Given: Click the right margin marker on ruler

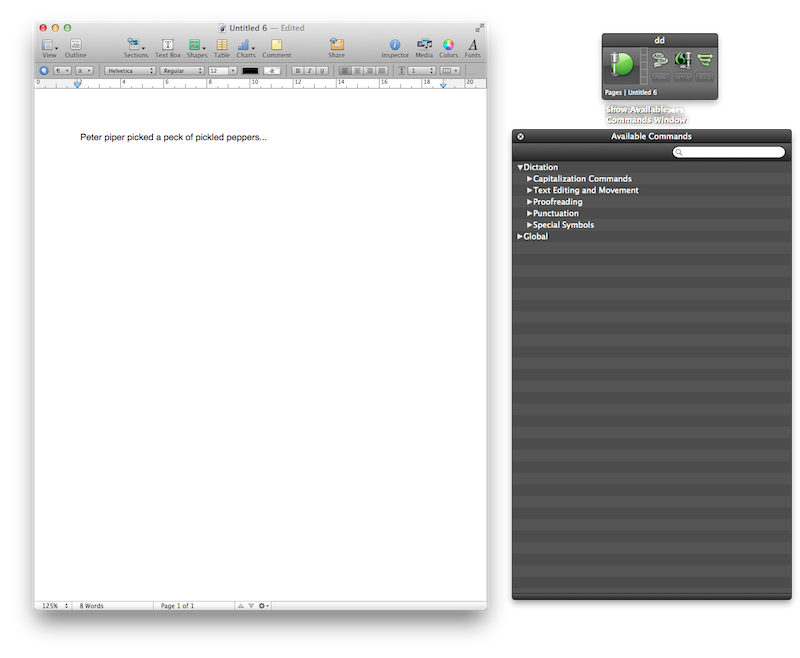Looking at the screenshot, I should tap(443, 85).
